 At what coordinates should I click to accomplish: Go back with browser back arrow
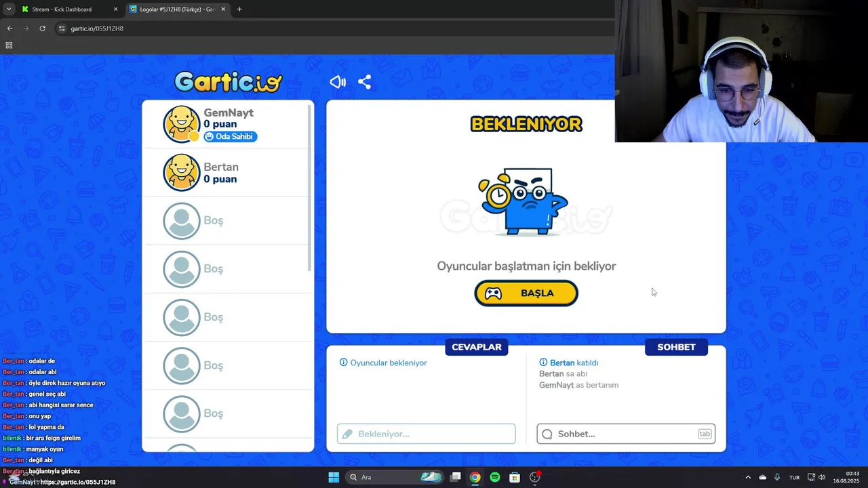[x=9, y=28]
